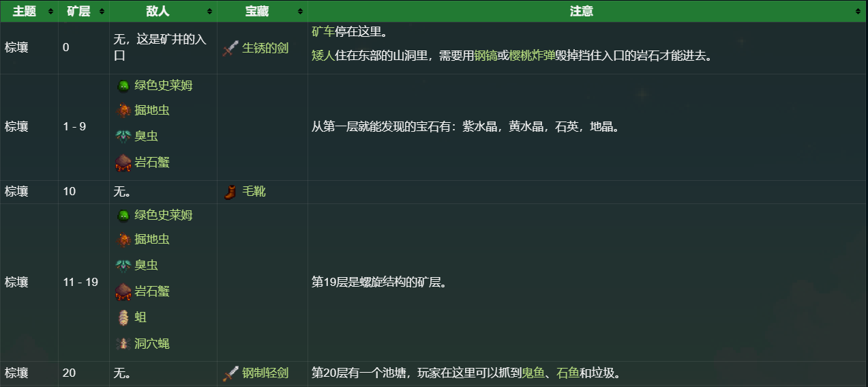Viewport: 868px width, 387px height.
Task: Follow the 矮人 link in the notes
Action: pos(323,56)
